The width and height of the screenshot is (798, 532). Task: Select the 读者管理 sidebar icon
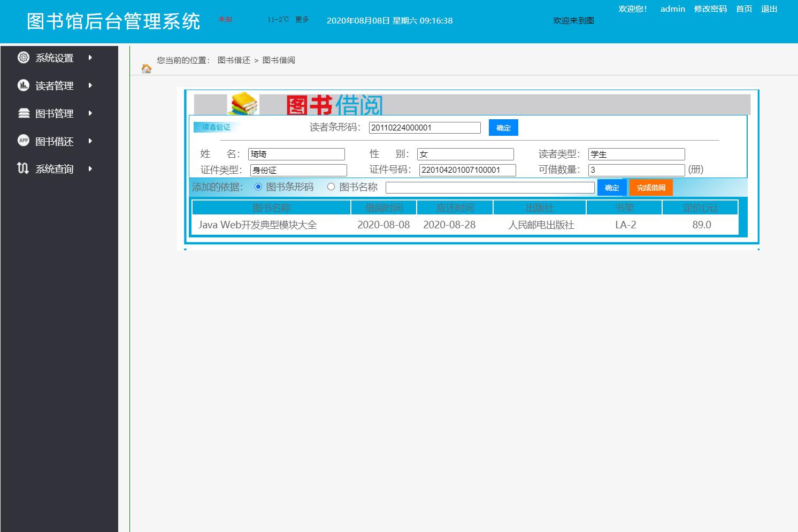(x=22, y=85)
